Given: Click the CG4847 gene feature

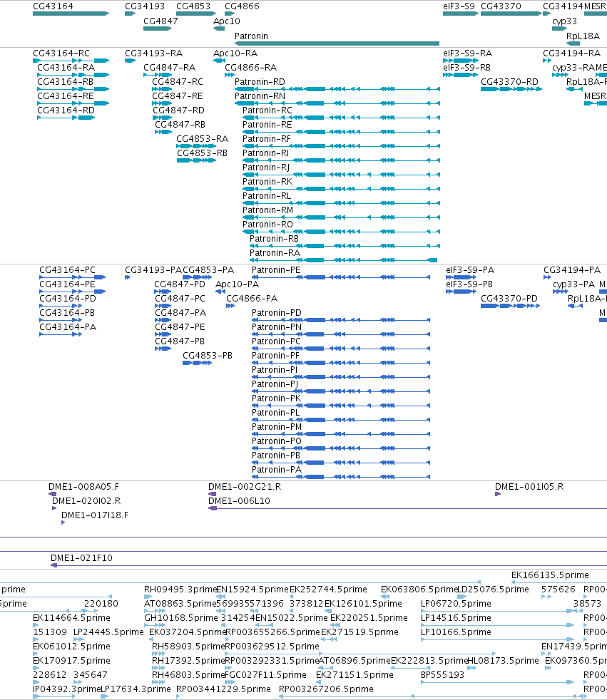Looking at the screenshot, I should (158, 28).
